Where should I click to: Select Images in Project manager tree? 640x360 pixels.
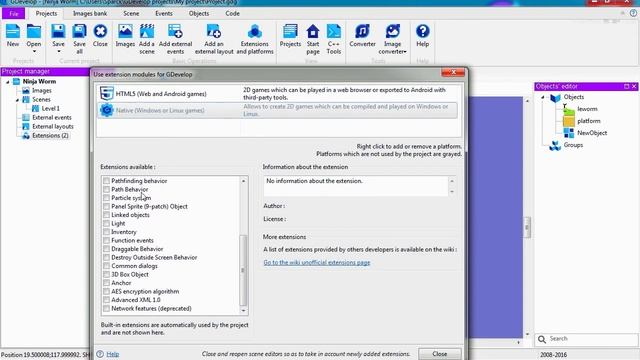click(x=42, y=91)
